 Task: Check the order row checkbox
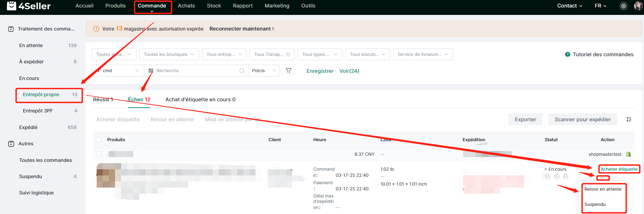(99, 154)
